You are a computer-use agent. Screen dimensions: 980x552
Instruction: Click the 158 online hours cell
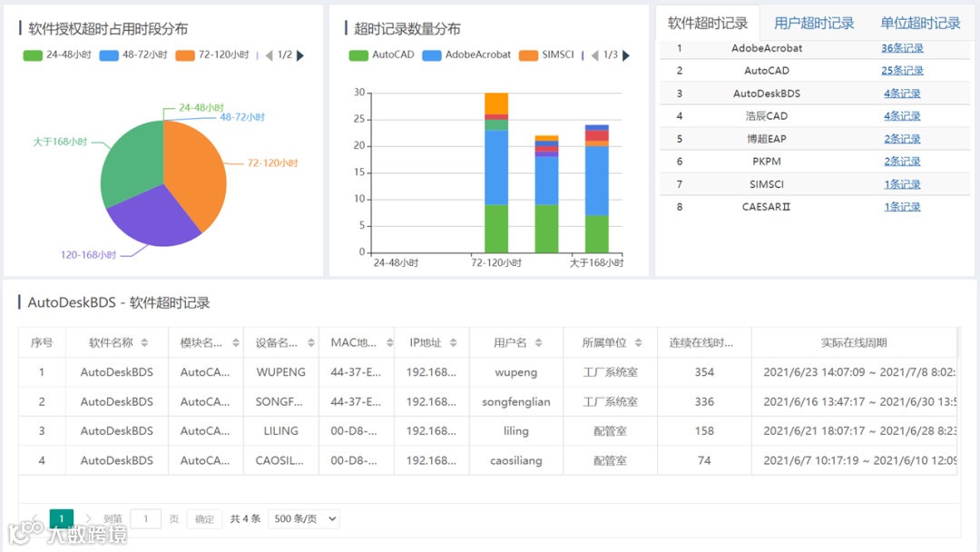pos(704,430)
